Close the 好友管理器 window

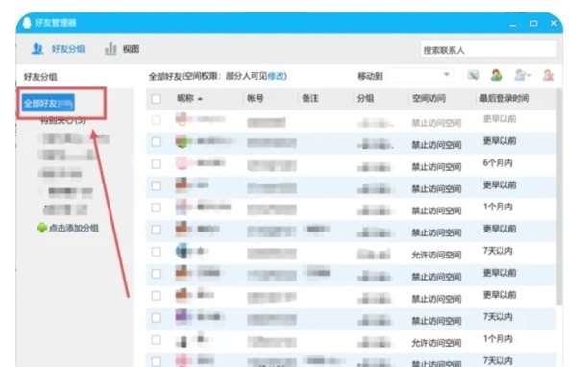pyautogui.click(x=553, y=23)
